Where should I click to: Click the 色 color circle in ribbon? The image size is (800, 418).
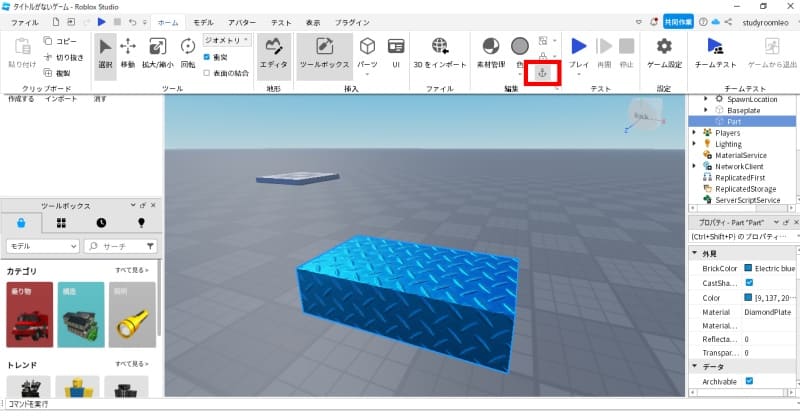click(520, 46)
